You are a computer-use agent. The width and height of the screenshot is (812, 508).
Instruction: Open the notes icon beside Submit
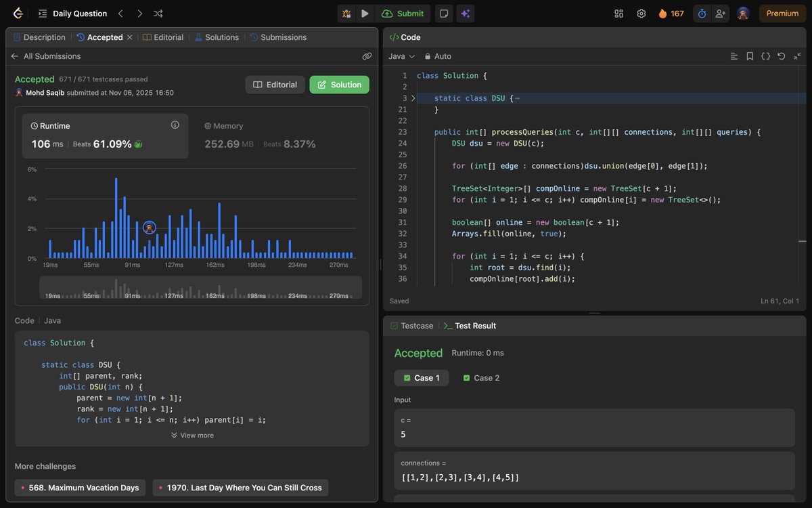tap(444, 14)
